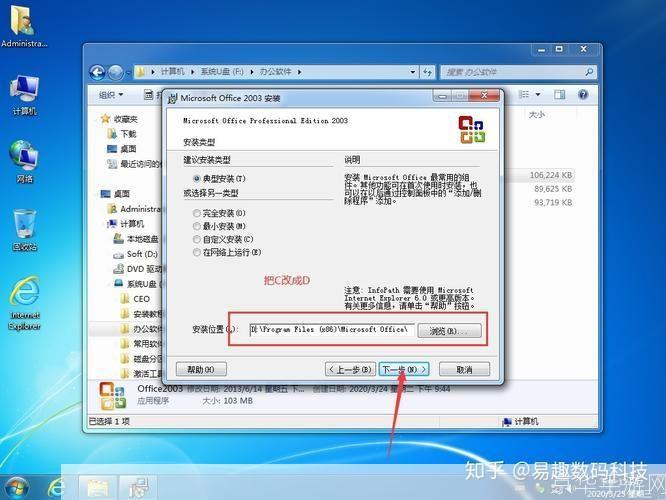Change Explorer view mode icon

(x=524, y=94)
